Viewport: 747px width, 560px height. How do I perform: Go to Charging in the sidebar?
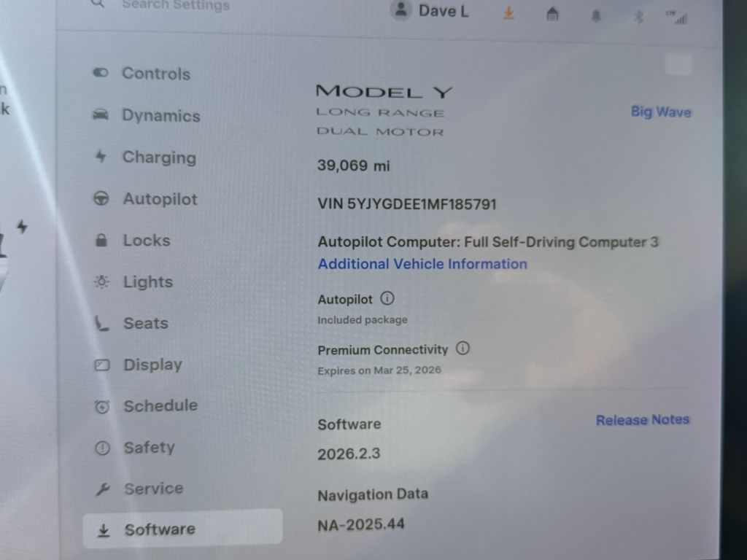[x=158, y=157]
